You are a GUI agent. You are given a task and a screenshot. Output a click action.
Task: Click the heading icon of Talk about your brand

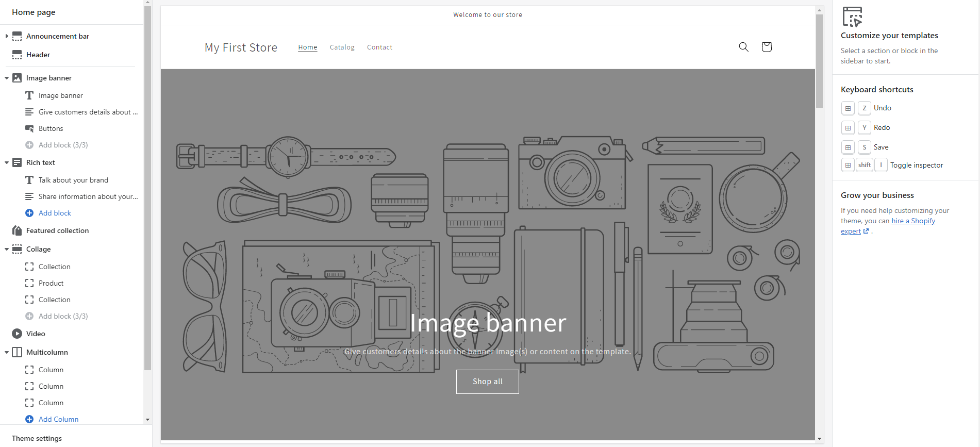(x=29, y=180)
